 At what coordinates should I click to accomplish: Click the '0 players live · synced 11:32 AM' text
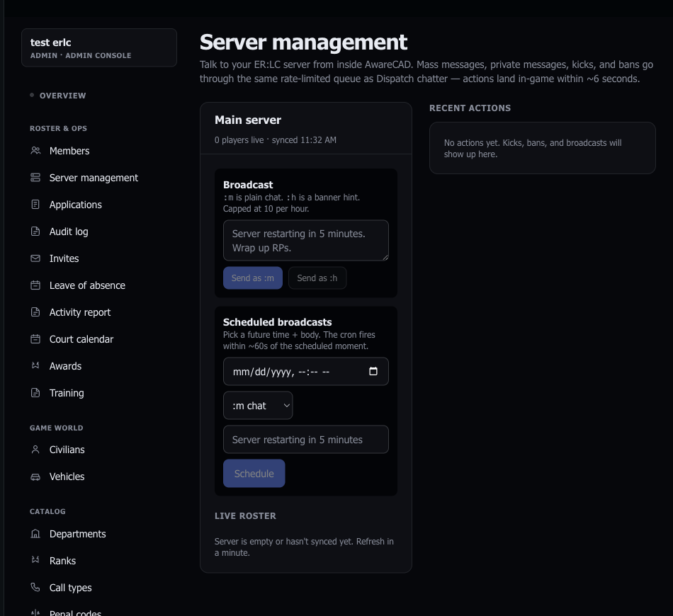click(x=276, y=140)
